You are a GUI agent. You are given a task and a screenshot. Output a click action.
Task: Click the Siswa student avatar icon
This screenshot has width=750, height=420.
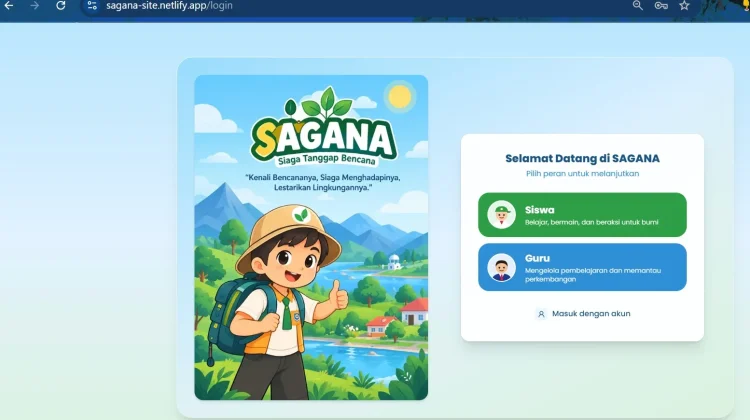[x=501, y=215]
